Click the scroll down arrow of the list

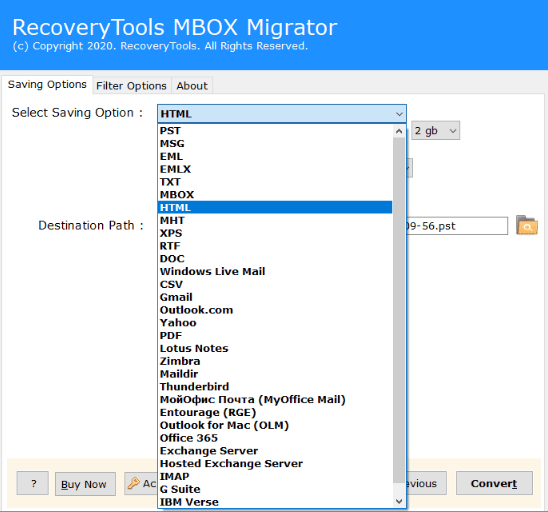click(x=399, y=501)
